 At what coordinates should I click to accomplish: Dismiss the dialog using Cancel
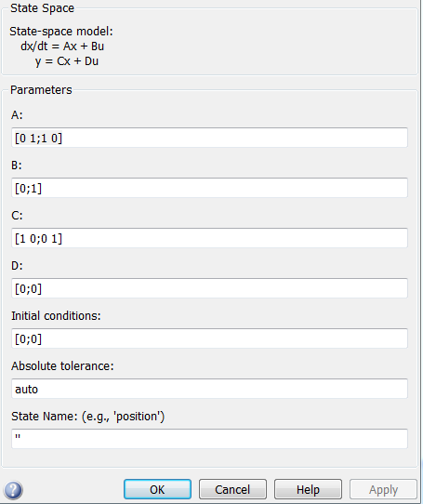tap(232, 489)
